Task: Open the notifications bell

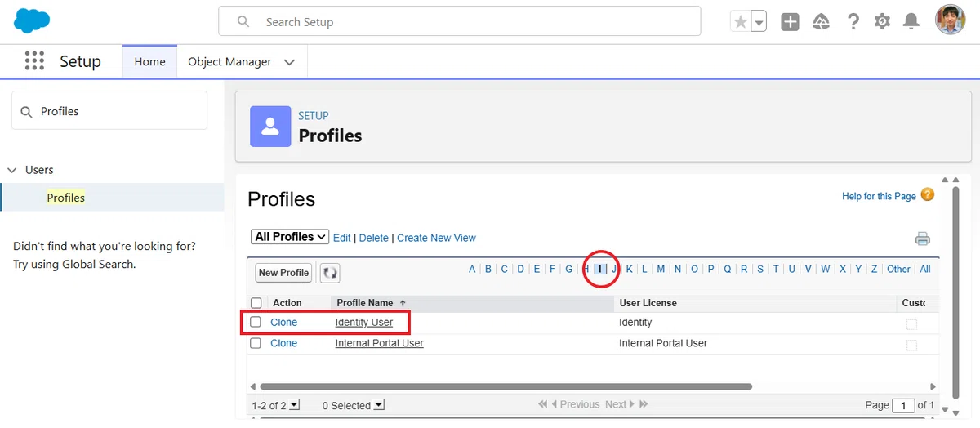Action: pyautogui.click(x=911, y=22)
